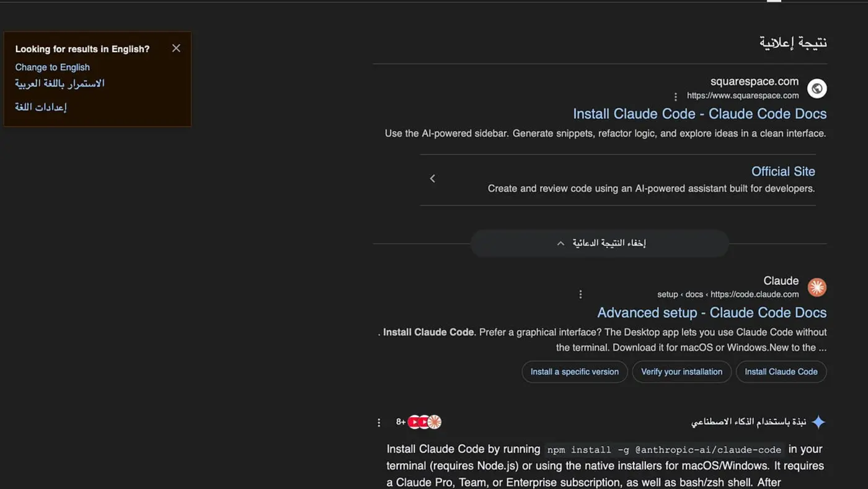The image size is (868, 489).
Task: Expand the 8+ sources indicator
Action: (400, 421)
